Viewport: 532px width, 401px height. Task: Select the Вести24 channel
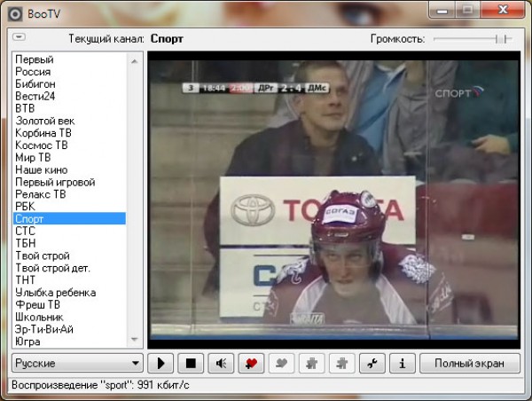(x=69, y=96)
